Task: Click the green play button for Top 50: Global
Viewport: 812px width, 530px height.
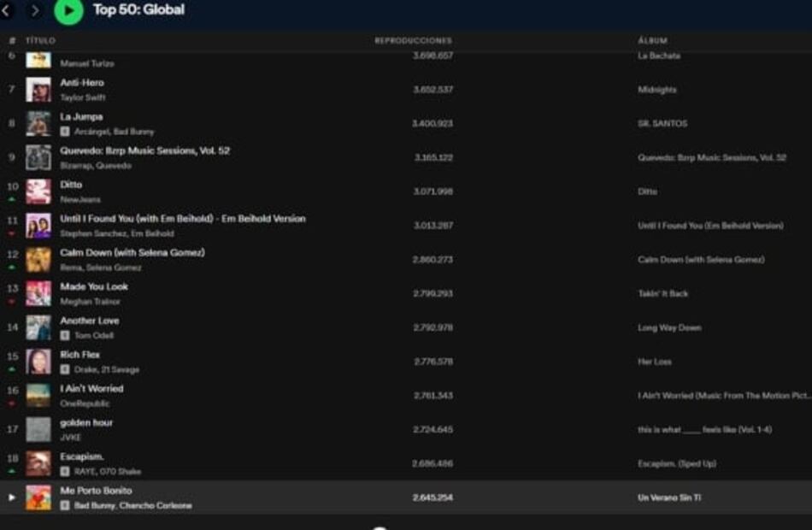Action: (x=68, y=11)
